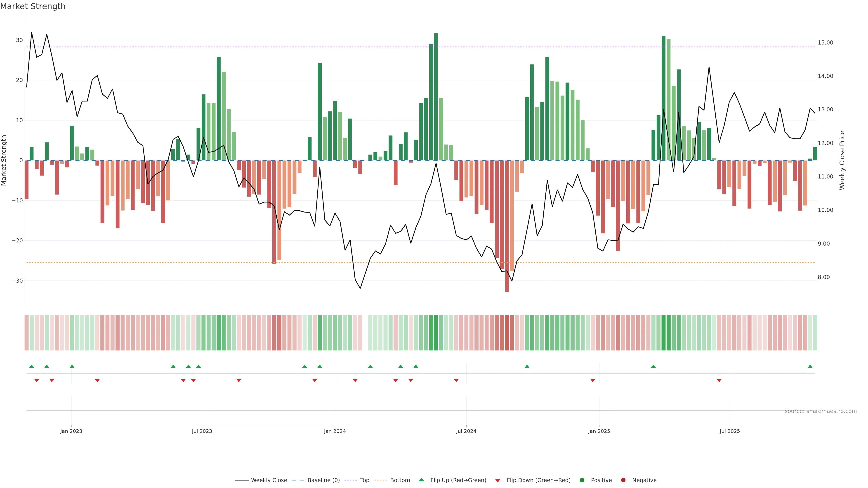Click the last green flip-up triangle marker
The image size is (868, 488).
[810, 366]
